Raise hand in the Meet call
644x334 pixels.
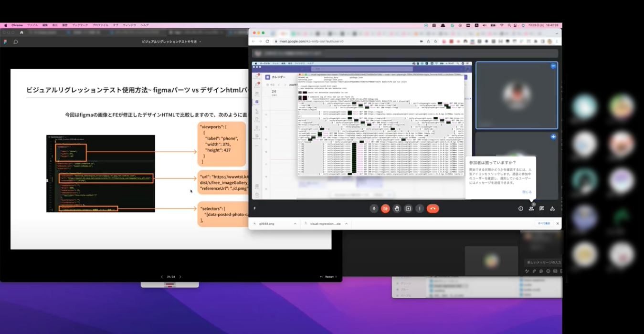(x=397, y=209)
